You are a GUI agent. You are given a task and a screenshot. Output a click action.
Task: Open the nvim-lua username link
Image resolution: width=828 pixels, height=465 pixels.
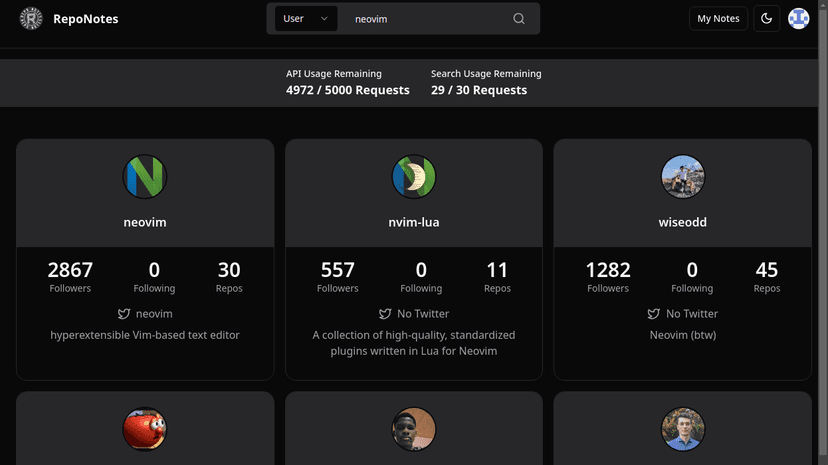pyautogui.click(x=413, y=222)
